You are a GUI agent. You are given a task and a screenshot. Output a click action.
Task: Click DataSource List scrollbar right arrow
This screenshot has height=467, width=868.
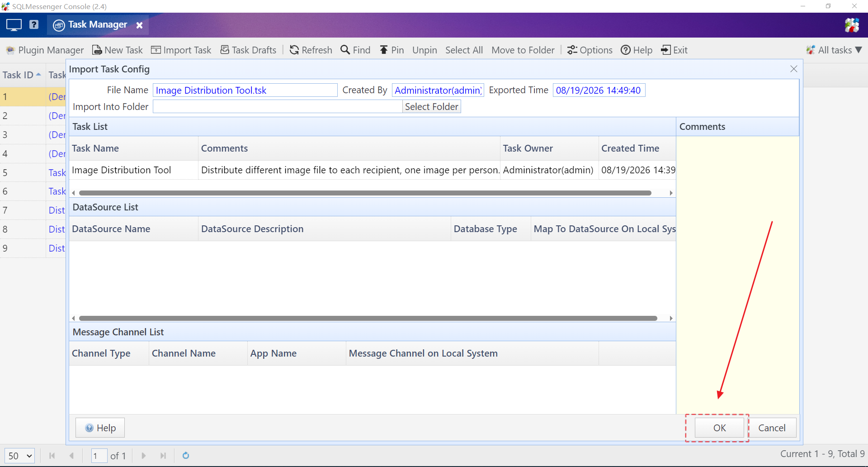pos(671,319)
